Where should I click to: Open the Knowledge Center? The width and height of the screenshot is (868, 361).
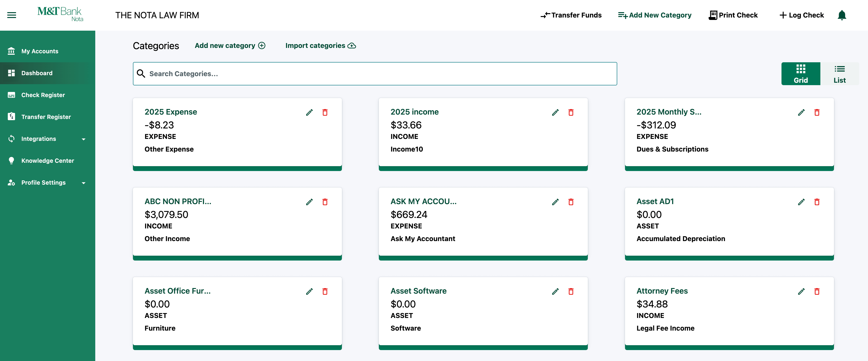(48, 161)
